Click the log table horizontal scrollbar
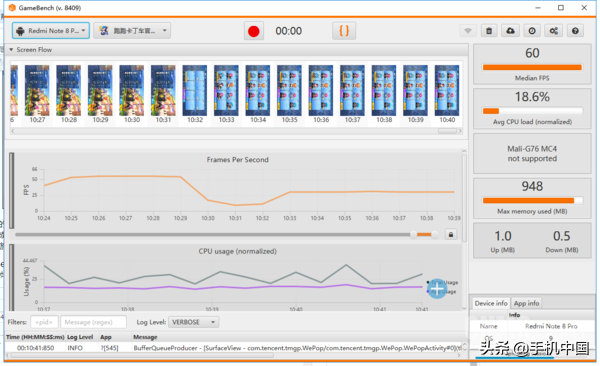Screen dimensions: 600x366 coord(142,355)
